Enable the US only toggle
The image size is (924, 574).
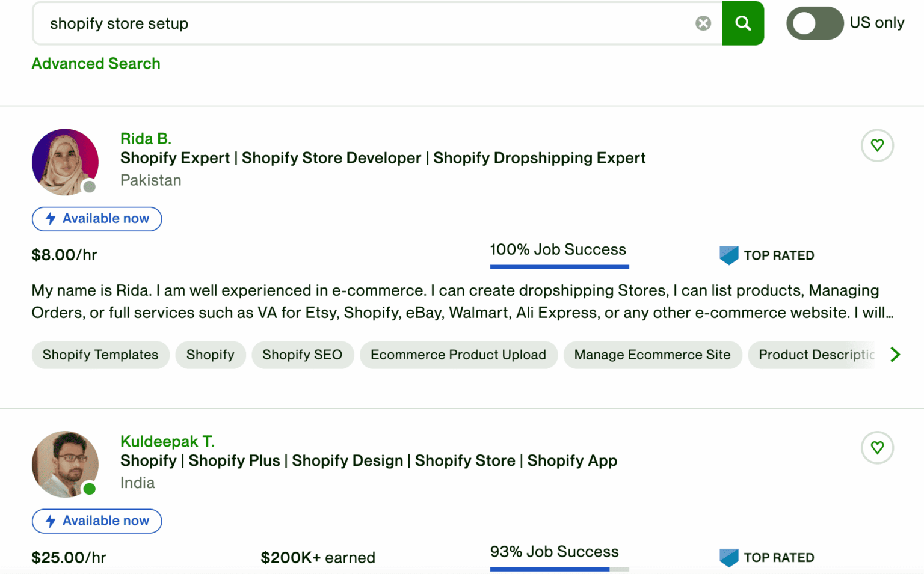click(815, 23)
